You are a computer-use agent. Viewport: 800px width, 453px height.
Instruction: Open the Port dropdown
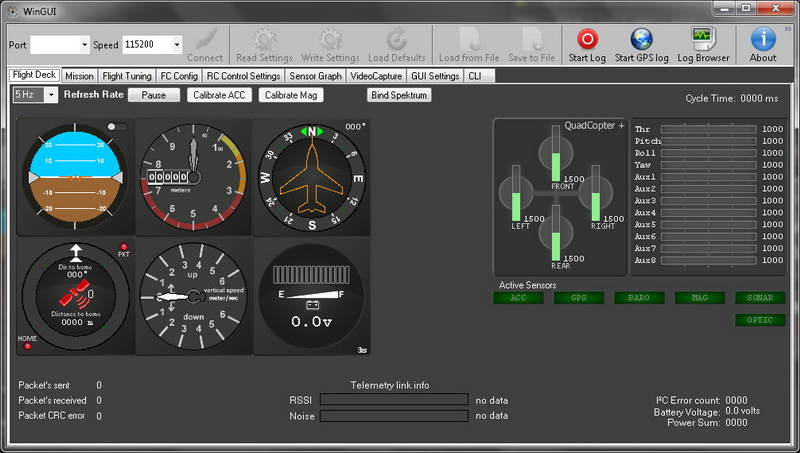click(84, 45)
